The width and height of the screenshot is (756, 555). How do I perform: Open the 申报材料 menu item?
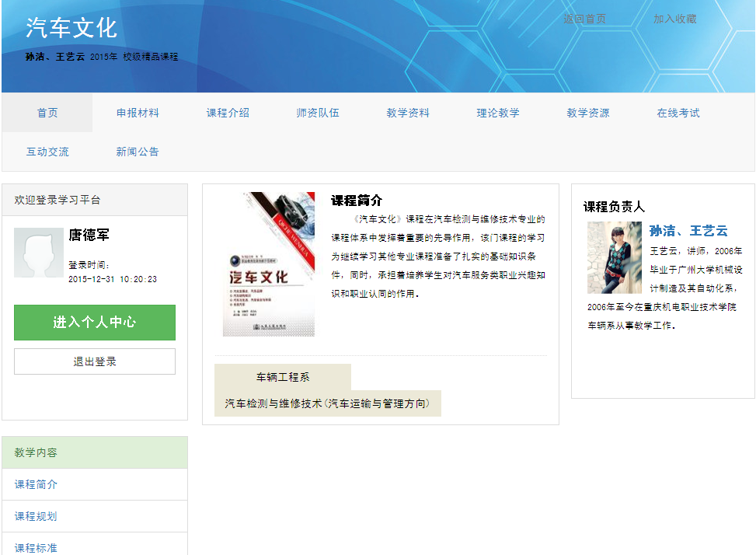click(x=138, y=113)
